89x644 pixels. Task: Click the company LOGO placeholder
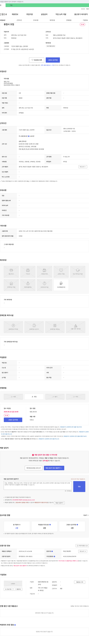click(x=13, y=584)
